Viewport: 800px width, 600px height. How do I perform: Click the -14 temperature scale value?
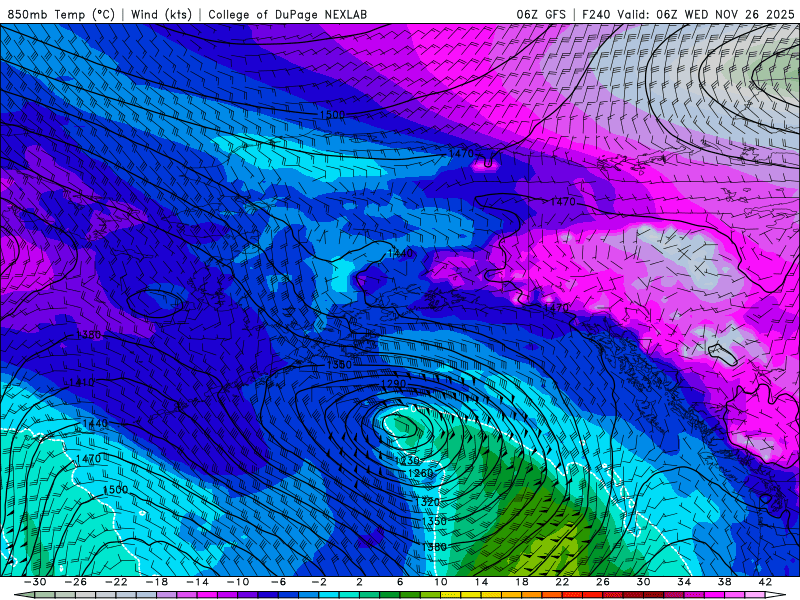(197, 582)
